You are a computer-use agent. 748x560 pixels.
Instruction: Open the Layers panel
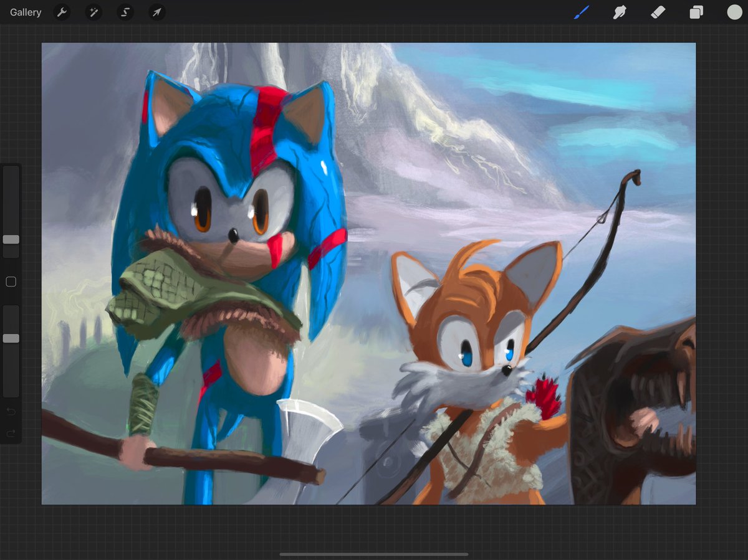pyautogui.click(x=696, y=12)
